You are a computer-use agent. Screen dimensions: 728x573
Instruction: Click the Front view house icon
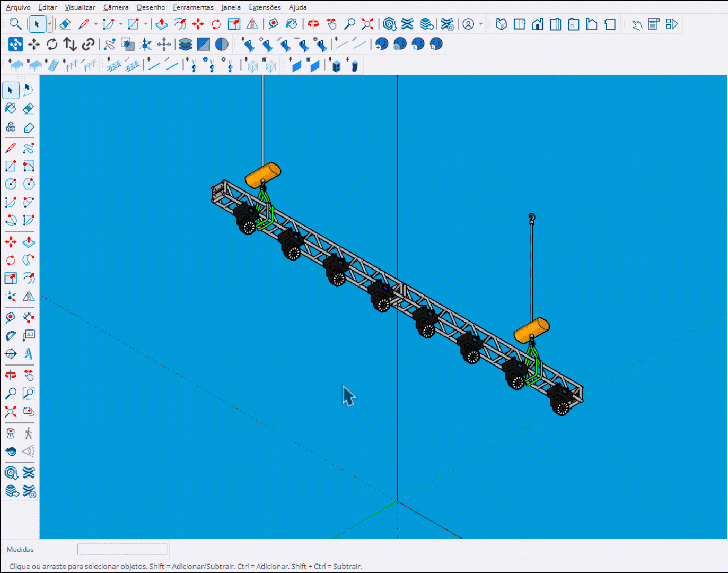click(x=538, y=24)
